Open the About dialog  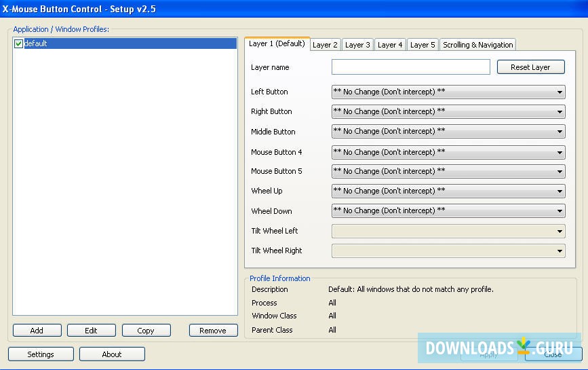coord(112,354)
